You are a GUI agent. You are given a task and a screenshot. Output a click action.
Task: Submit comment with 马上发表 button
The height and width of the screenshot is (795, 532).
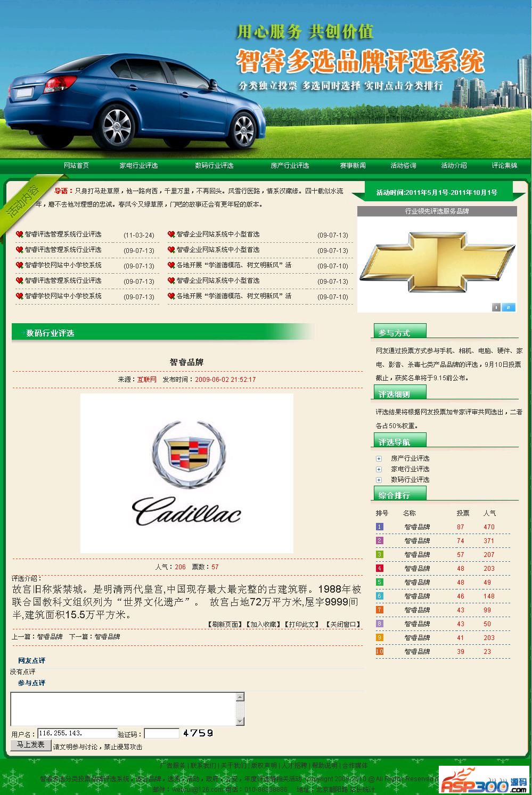coord(31,745)
